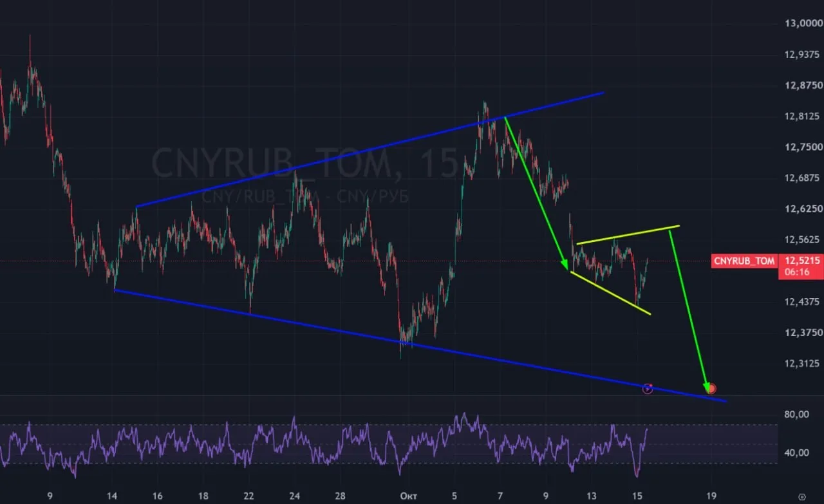Select the lower yellow trendline drawing
The height and width of the screenshot is (504, 824).
(611, 294)
